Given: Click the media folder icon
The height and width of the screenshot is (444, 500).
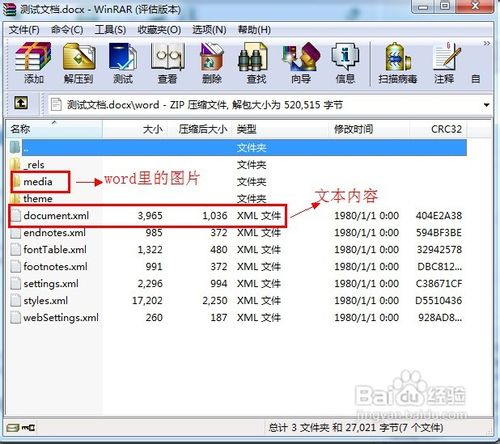Looking at the screenshot, I should (x=16, y=182).
